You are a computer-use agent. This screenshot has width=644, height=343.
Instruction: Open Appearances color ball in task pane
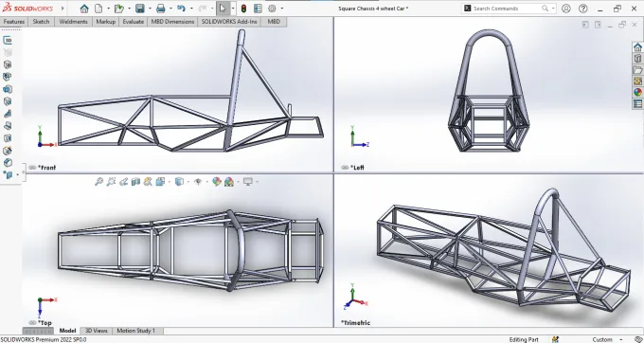(637, 93)
